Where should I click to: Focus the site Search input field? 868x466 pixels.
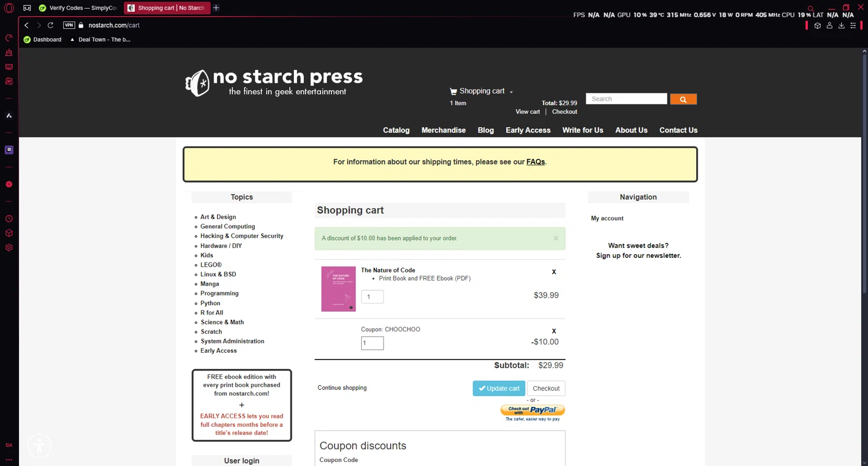pyautogui.click(x=626, y=99)
